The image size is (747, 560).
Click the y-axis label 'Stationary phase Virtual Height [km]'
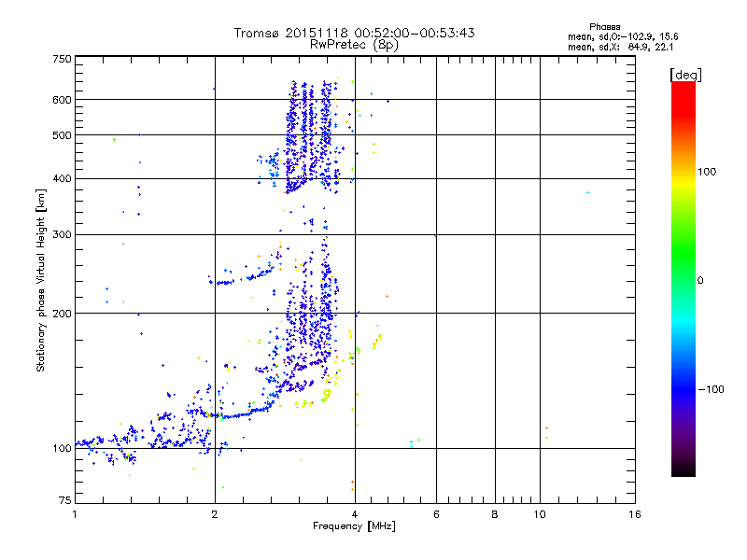[41, 280]
